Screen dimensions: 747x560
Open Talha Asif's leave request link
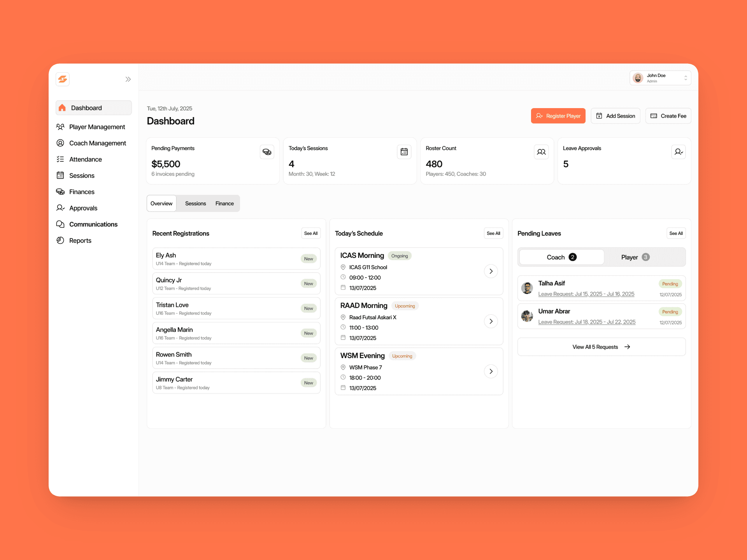click(x=586, y=294)
